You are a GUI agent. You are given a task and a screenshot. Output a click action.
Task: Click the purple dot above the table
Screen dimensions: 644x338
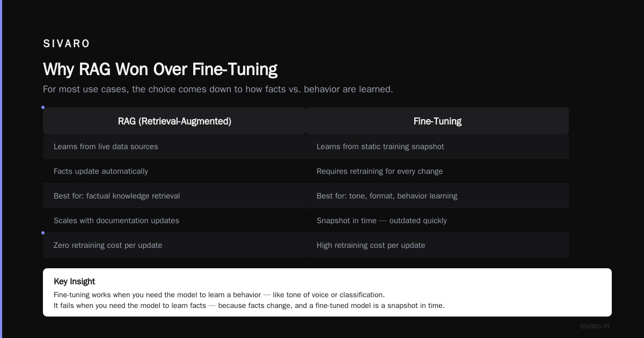coord(43,107)
